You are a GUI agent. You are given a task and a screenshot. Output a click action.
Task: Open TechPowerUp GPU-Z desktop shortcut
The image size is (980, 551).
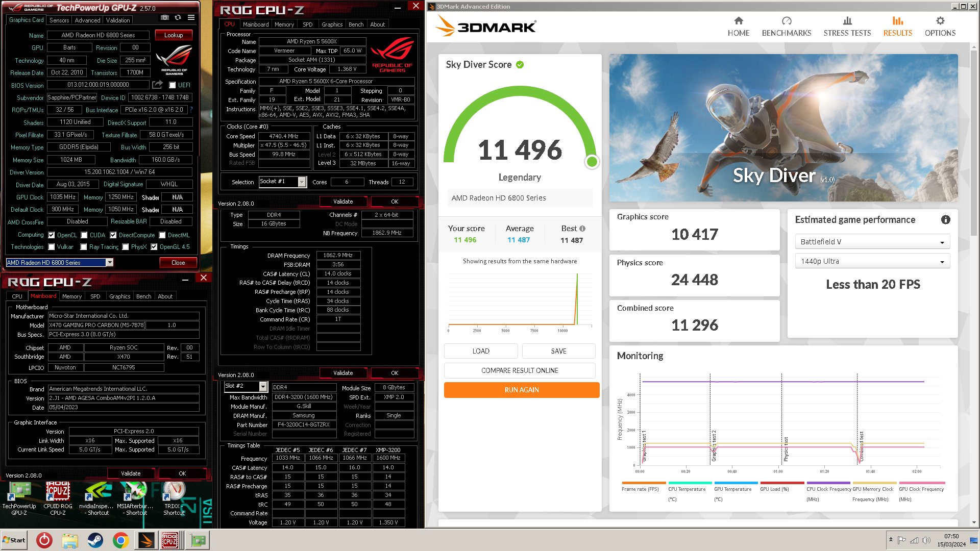[19, 498]
